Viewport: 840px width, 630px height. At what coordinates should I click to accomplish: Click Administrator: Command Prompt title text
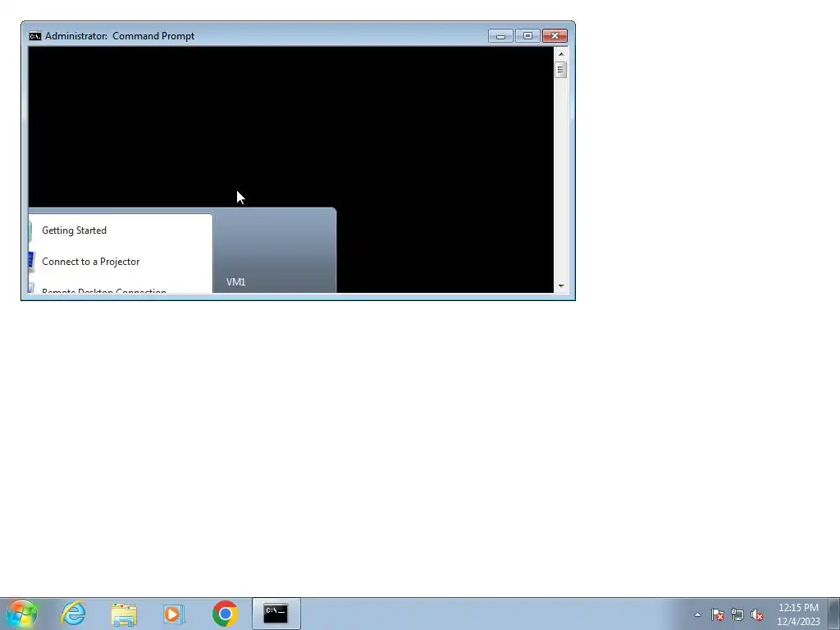pyautogui.click(x=120, y=36)
